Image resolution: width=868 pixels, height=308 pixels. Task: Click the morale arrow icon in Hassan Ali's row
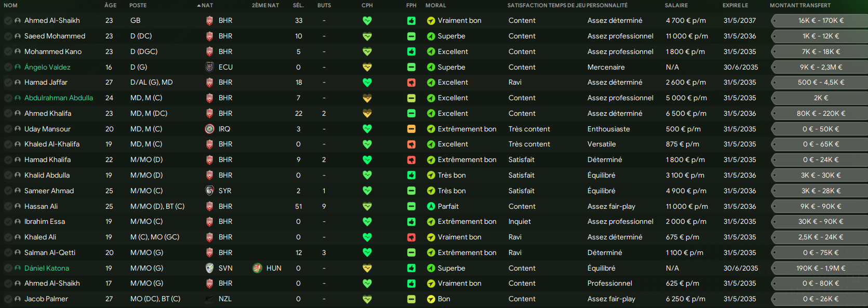pos(431,206)
